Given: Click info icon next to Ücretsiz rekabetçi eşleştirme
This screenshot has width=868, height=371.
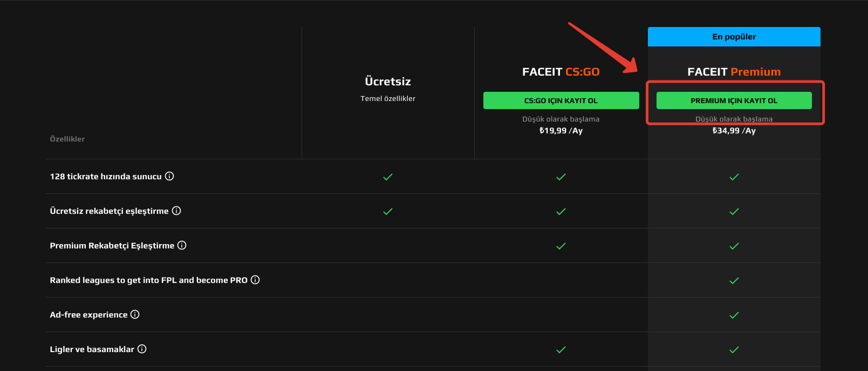Looking at the screenshot, I should click(x=176, y=211).
